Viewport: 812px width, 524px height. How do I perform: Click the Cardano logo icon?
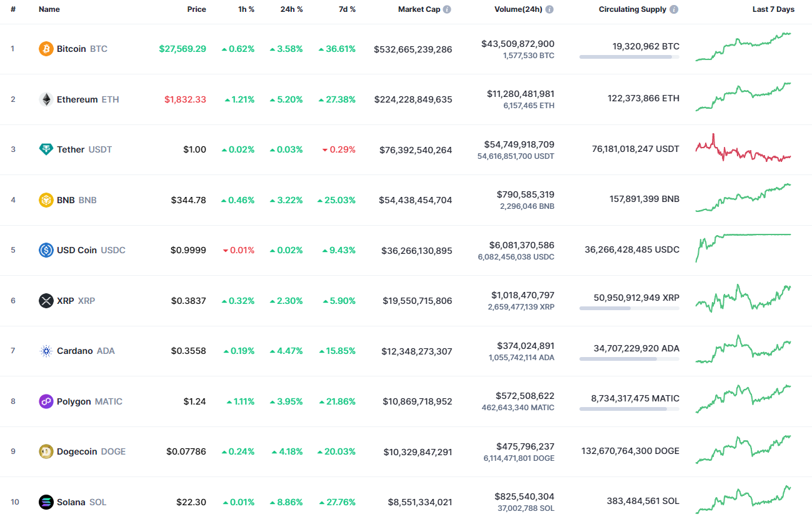click(x=46, y=351)
